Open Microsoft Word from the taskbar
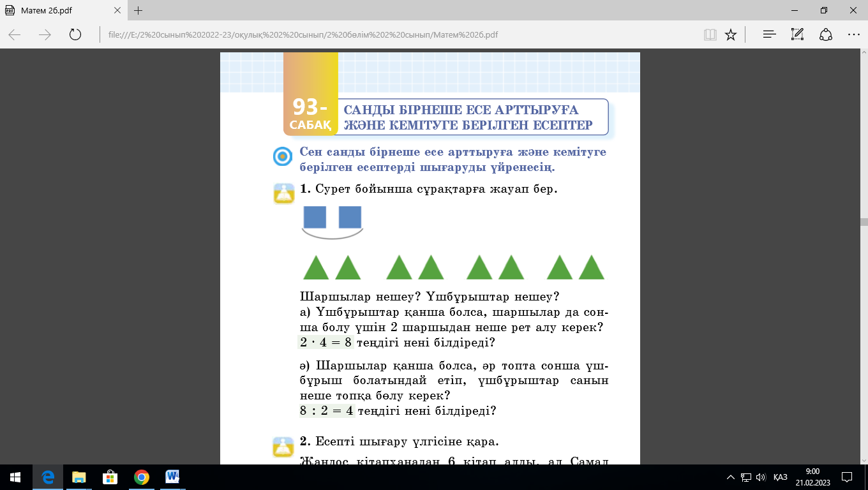 [172, 477]
